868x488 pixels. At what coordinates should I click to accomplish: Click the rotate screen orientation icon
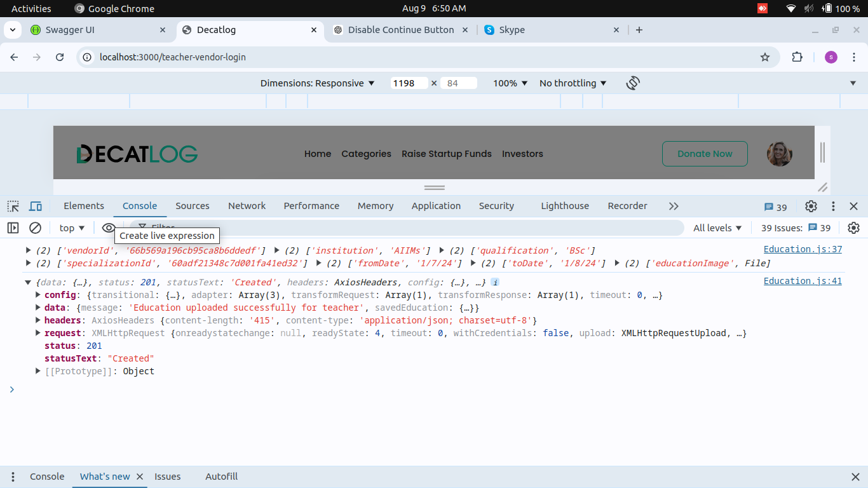point(632,83)
